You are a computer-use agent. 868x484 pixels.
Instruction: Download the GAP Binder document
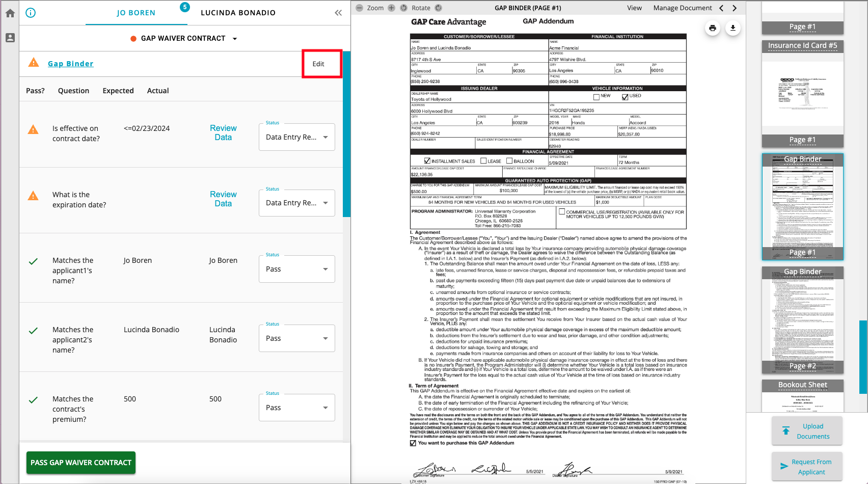[x=733, y=28]
